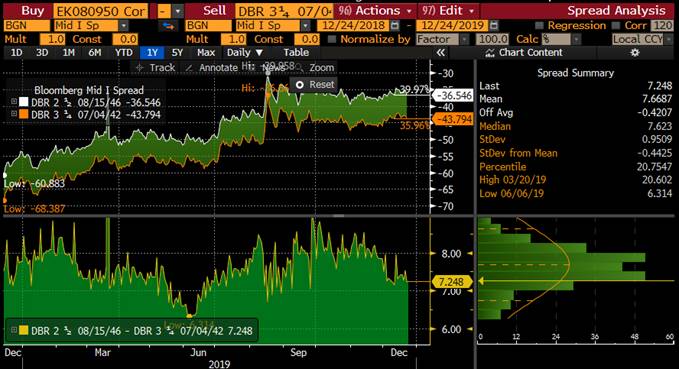Open the end date calendar picker
This screenshot has height=369, width=679.
pos(494,26)
